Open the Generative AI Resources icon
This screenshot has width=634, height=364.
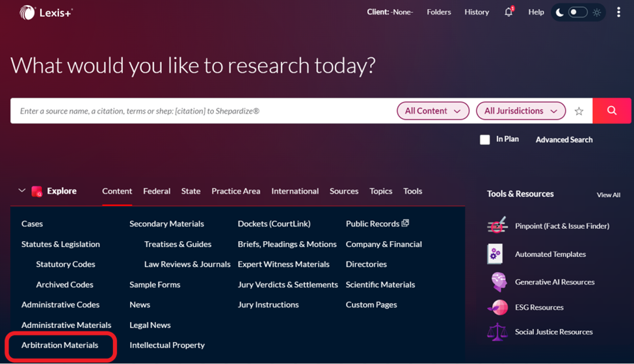499,282
